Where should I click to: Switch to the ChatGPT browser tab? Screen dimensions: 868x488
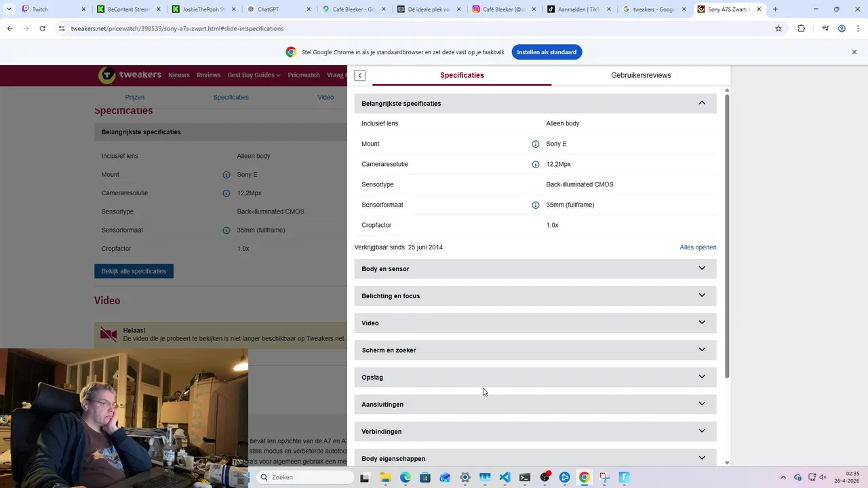click(x=279, y=9)
